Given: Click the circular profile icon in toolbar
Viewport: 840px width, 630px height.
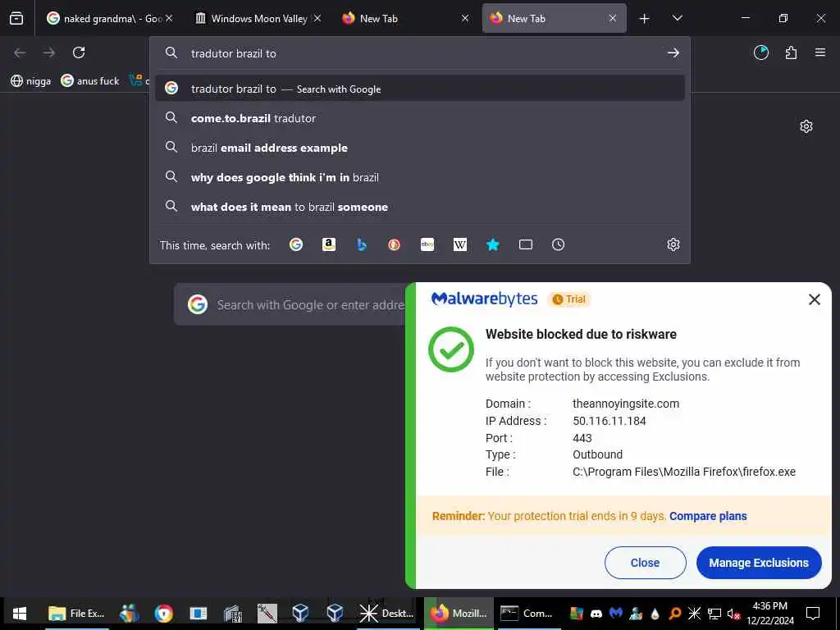Looking at the screenshot, I should tap(761, 52).
